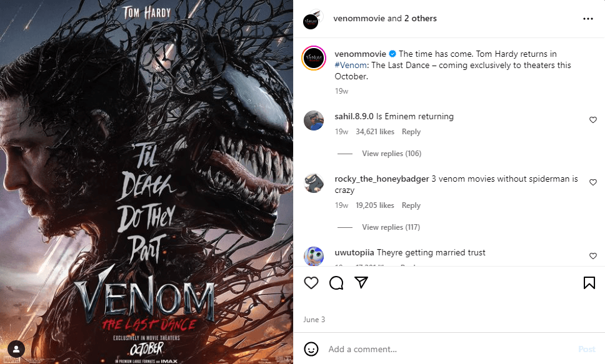The image size is (605, 364).
Task: Open the #Venom hashtag link
Action: (x=351, y=65)
